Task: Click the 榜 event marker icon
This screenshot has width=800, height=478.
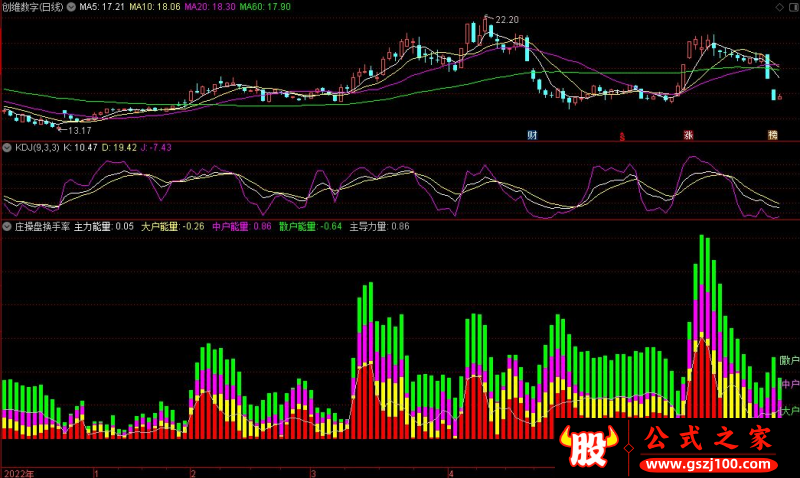Action: 772,134
